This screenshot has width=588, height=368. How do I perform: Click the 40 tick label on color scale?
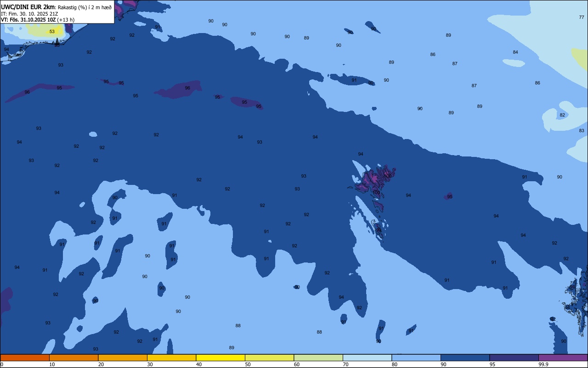[199, 364]
